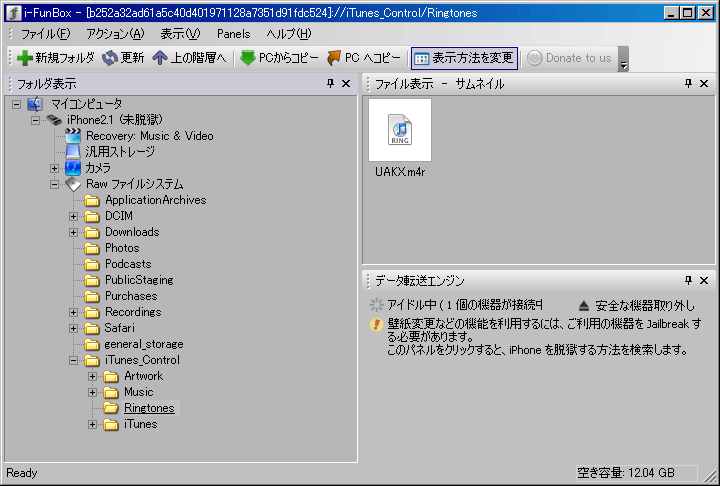Click the Donate to us button

pyautogui.click(x=569, y=58)
